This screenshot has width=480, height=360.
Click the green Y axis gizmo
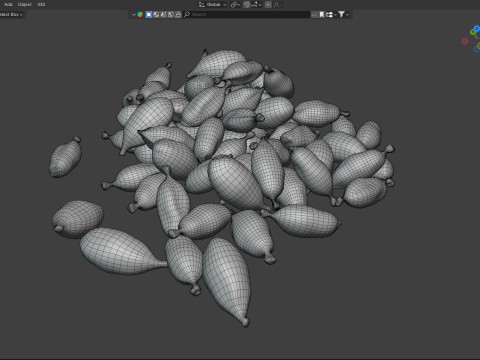(x=473, y=32)
